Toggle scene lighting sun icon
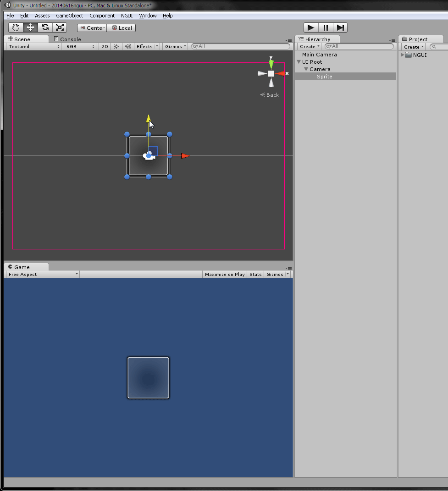This screenshot has height=491, width=448. coord(116,46)
